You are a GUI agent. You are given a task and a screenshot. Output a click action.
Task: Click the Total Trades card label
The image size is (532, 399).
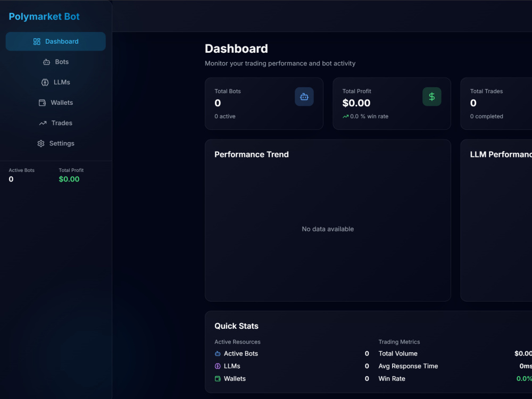[486, 92]
